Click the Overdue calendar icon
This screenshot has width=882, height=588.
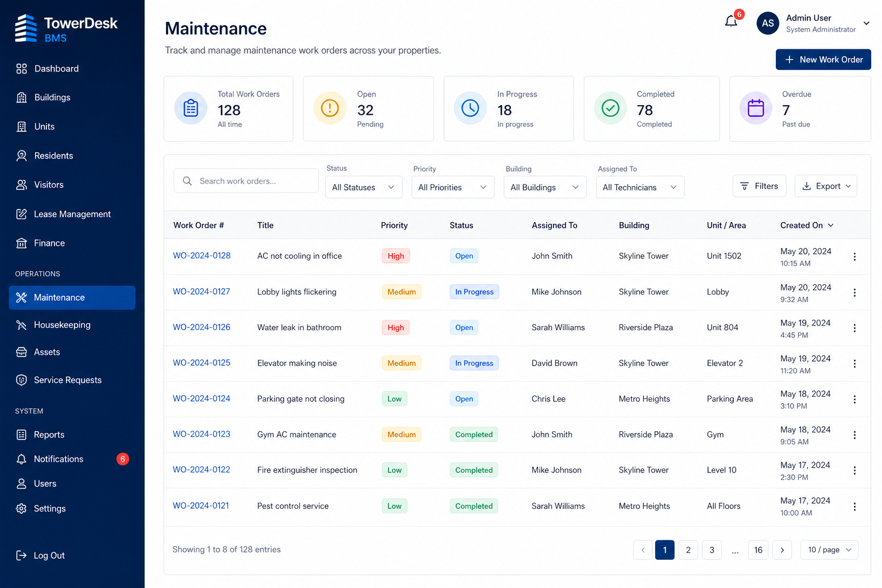click(x=756, y=108)
